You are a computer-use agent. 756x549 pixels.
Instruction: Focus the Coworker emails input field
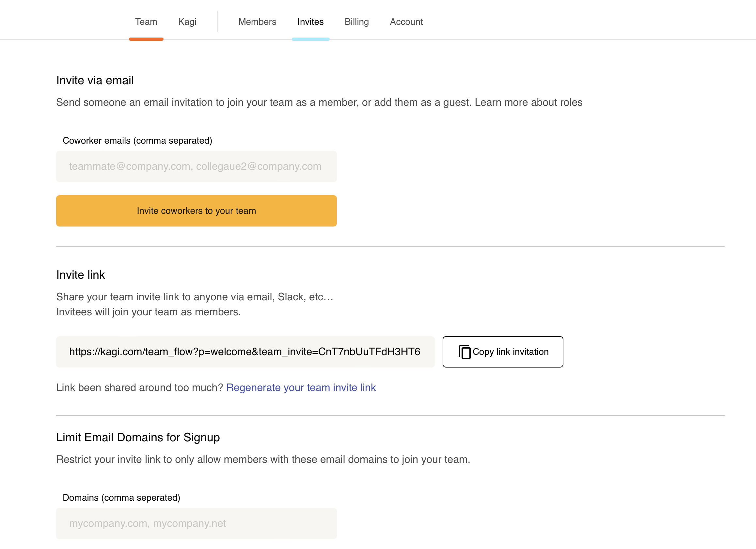pos(196,166)
